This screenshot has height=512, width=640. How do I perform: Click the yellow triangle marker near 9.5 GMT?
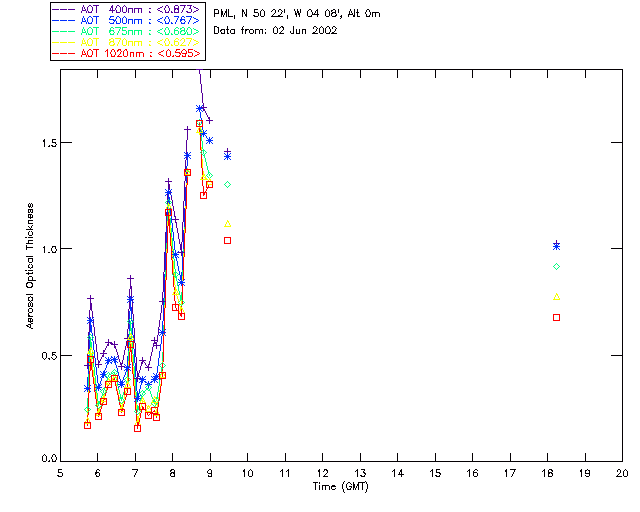click(x=227, y=223)
